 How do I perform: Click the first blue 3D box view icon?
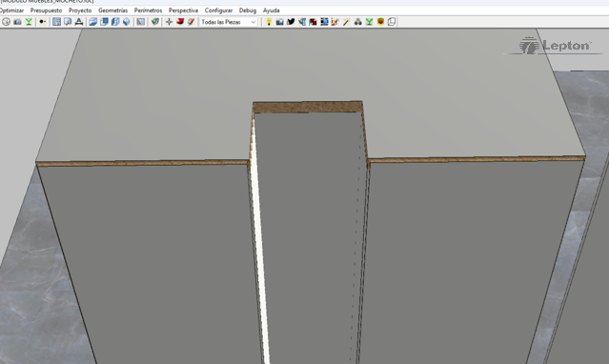[x=92, y=22]
